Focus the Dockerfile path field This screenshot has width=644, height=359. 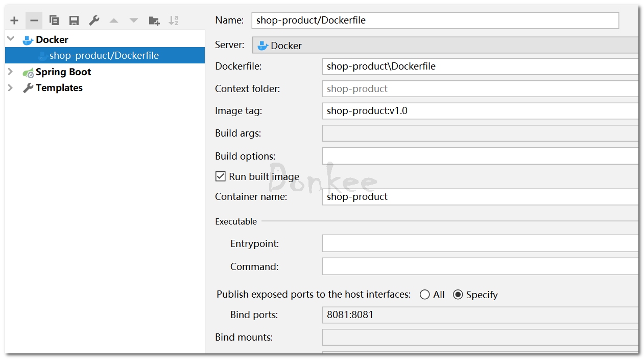point(480,66)
